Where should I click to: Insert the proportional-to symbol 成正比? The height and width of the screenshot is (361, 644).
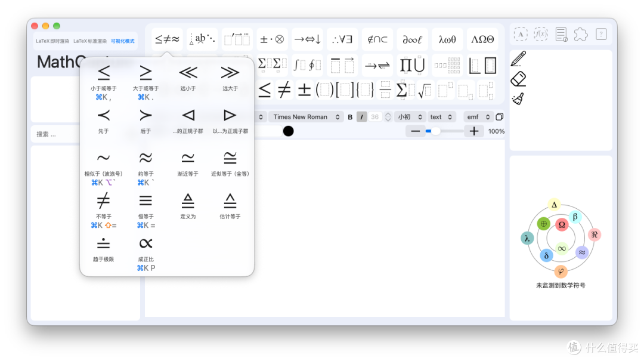[x=145, y=243]
